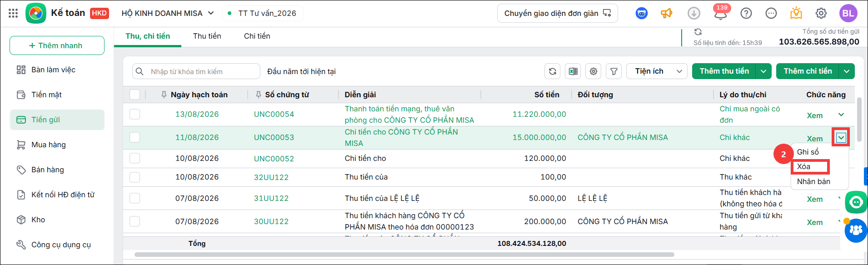This screenshot has height=265, width=868.
Task: Open voucher UNC00054 link
Action: point(274,114)
